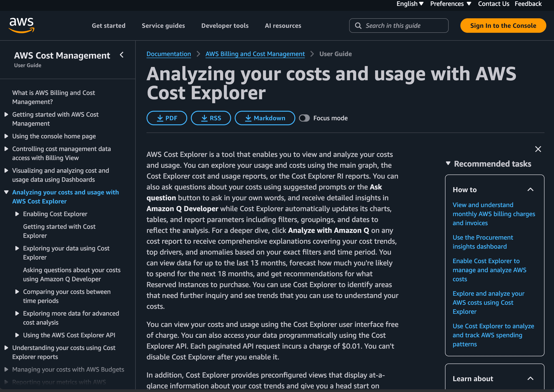The width and height of the screenshot is (554, 392).
Task: Expand Managing your costs with AWS Budgets
Action: [x=7, y=370]
